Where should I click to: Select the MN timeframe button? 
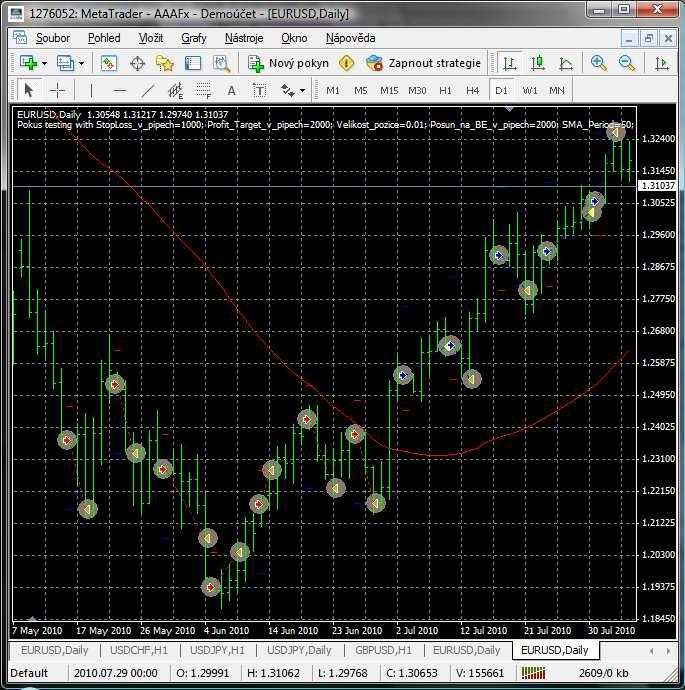[557, 90]
